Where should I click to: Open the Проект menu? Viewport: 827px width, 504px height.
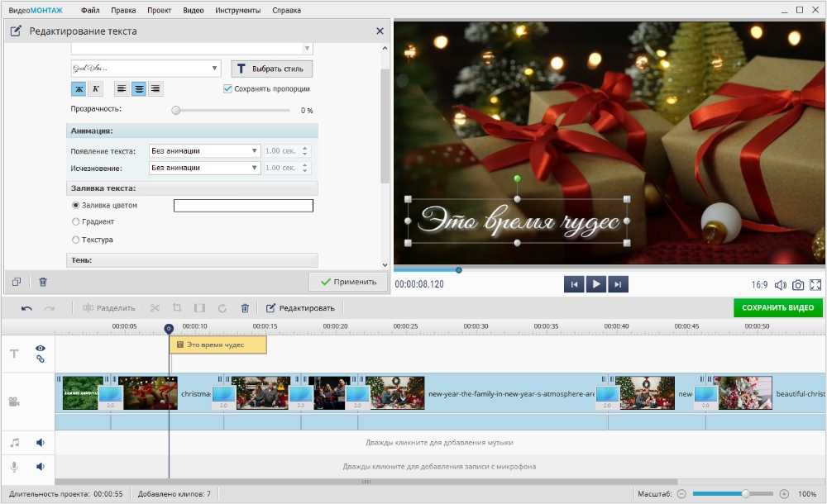point(160,11)
